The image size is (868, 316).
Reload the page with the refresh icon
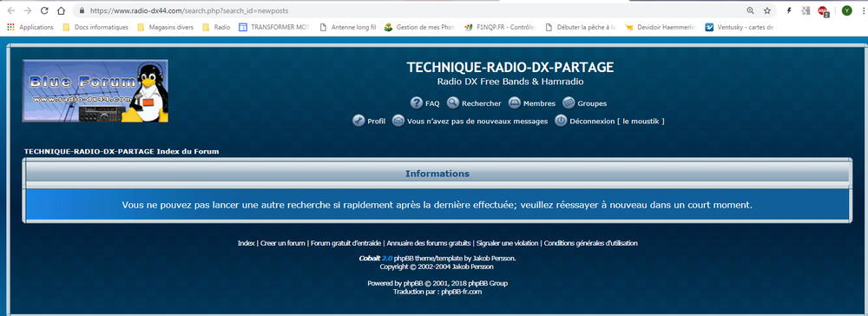coord(44,10)
